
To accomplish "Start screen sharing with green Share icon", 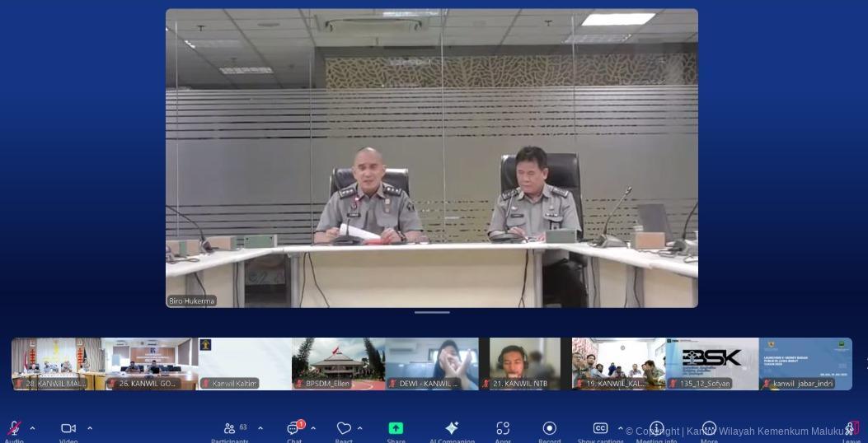I will (396, 429).
